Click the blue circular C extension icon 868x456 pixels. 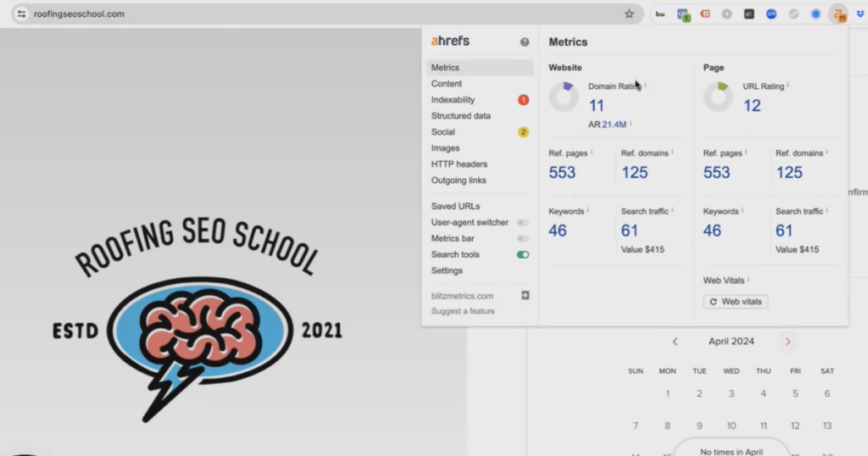point(815,14)
